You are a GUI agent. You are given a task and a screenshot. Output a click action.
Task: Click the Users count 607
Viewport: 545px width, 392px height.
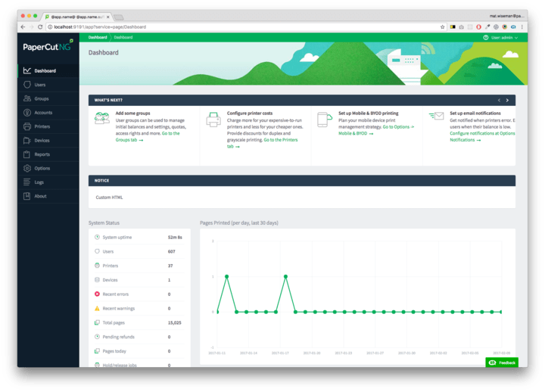click(x=171, y=251)
